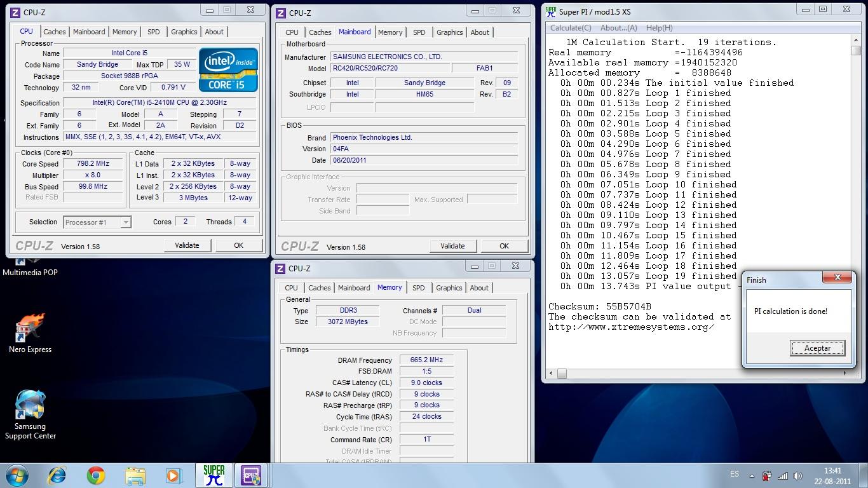The width and height of the screenshot is (868, 488).
Task: Click the Checksum: 55B5704B line in Super PI
Action: [600, 306]
